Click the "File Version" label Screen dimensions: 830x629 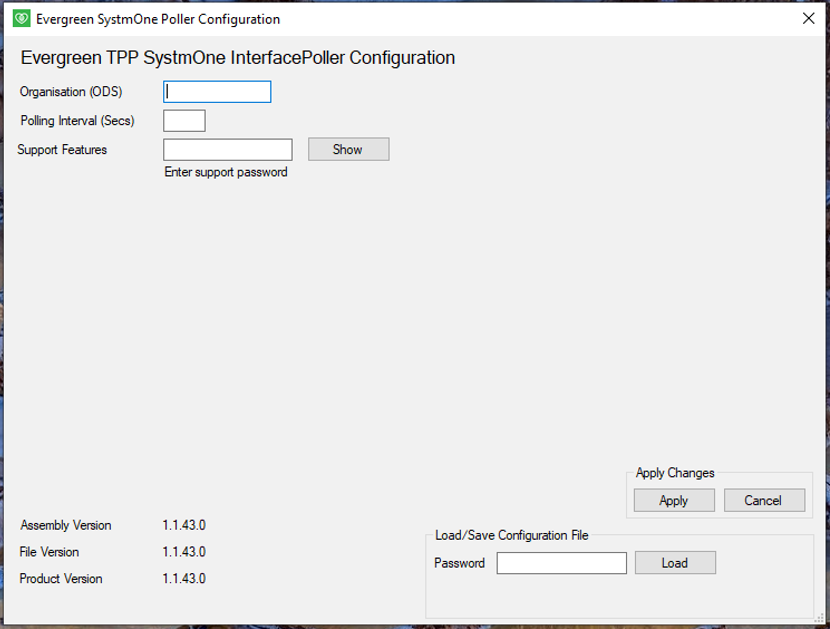tap(49, 552)
